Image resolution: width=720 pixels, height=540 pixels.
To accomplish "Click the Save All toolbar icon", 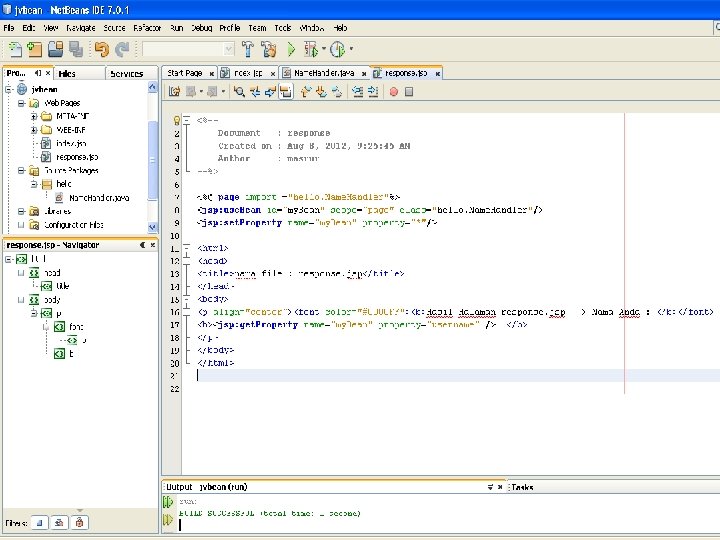I will tap(76, 49).
